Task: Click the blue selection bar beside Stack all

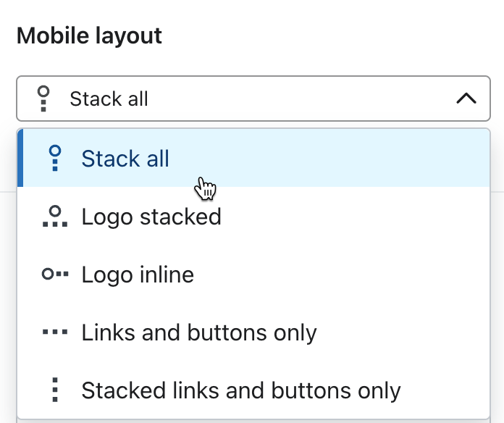Action: 20,158
